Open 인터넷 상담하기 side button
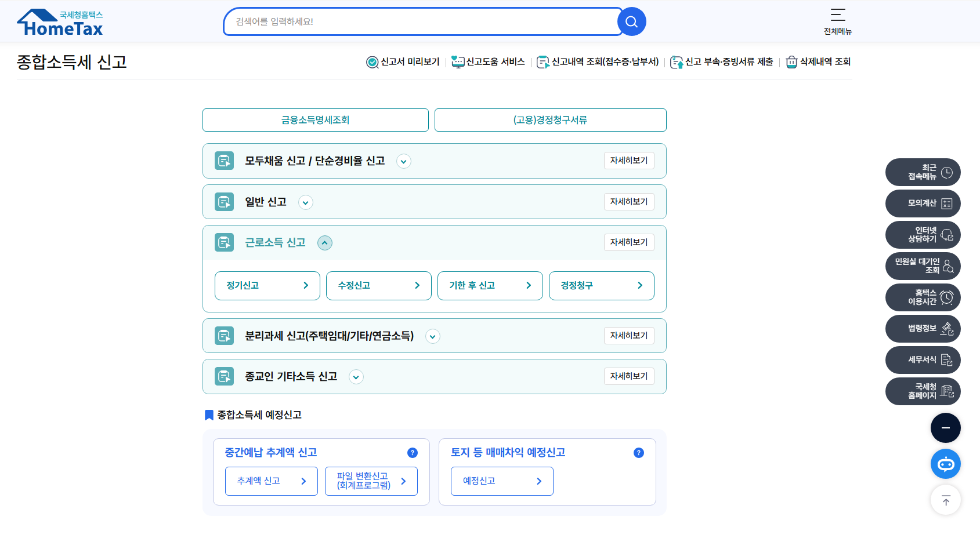The image size is (980, 538). point(923,235)
